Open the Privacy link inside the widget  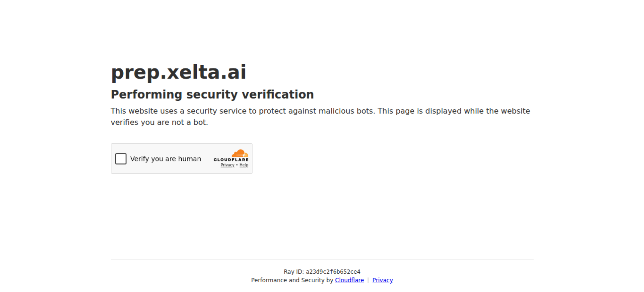click(227, 165)
